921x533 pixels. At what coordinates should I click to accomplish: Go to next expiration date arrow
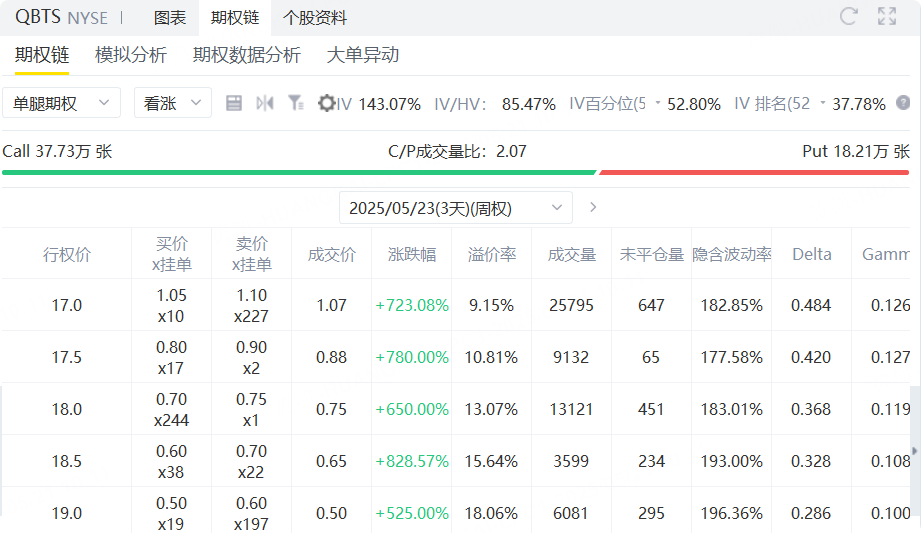click(x=593, y=207)
